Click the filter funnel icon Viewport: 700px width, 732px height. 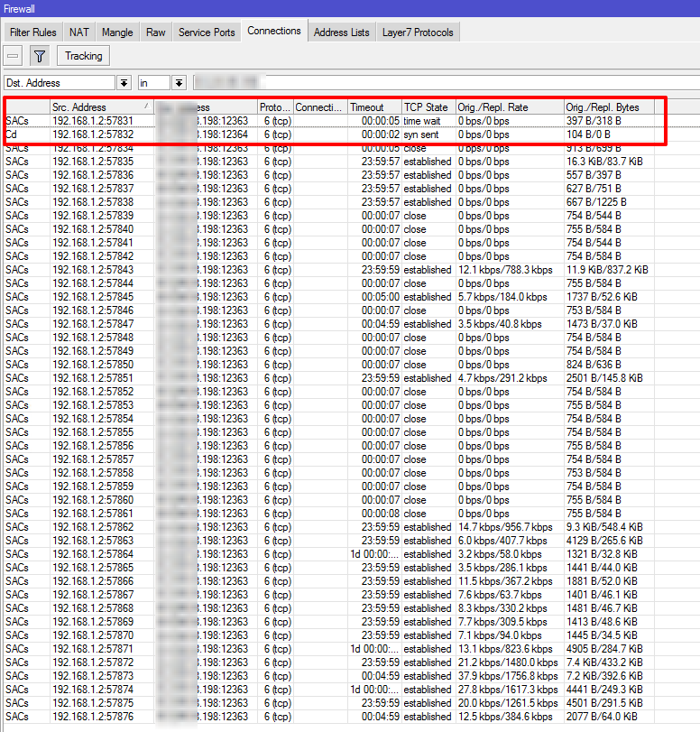pos(40,57)
